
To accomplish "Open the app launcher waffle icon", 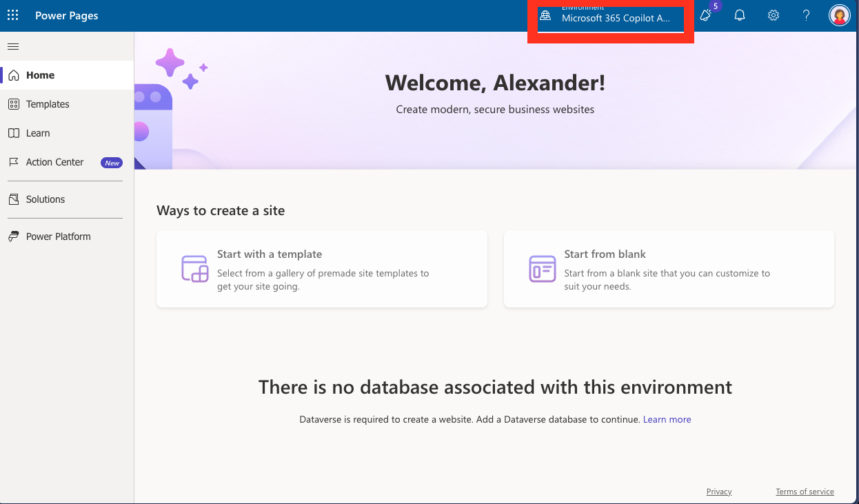I will (13, 15).
